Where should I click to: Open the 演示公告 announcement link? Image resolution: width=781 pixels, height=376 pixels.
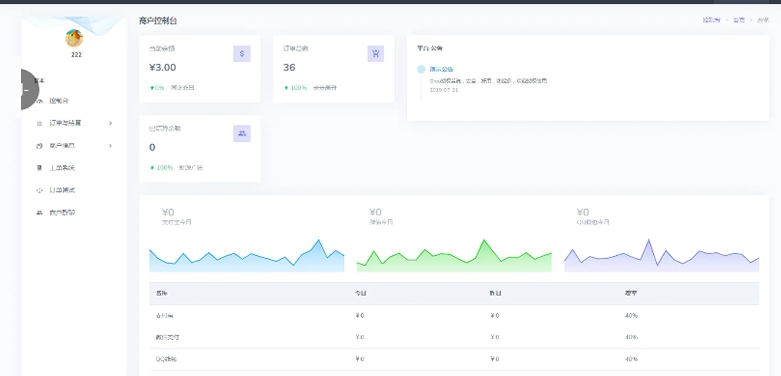click(x=442, y=69)
